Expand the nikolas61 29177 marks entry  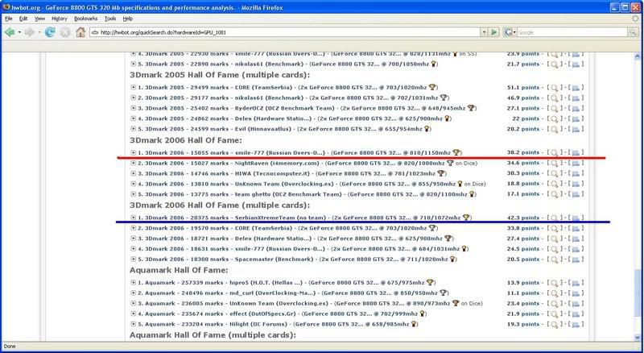click(x=133, y=98)
